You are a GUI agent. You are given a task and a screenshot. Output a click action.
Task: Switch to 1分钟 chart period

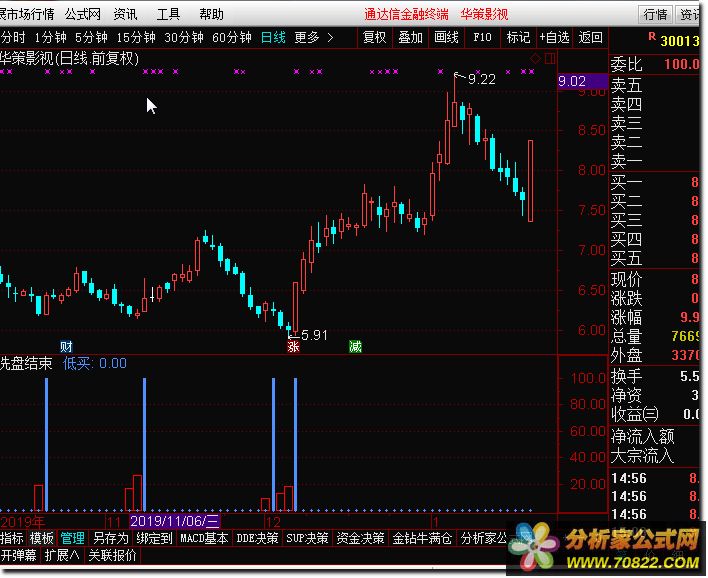pos(50,37)
